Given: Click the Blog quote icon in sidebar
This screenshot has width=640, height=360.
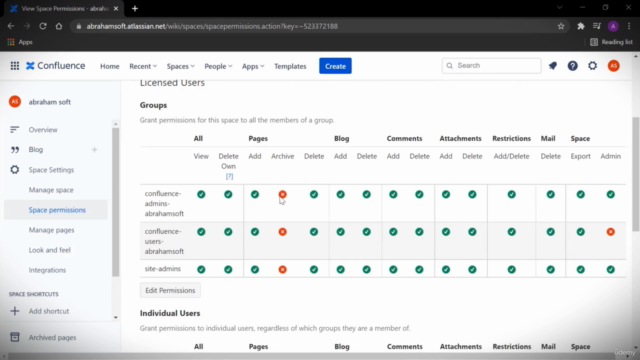Looking at the screenshot, I should pos(15,149).
